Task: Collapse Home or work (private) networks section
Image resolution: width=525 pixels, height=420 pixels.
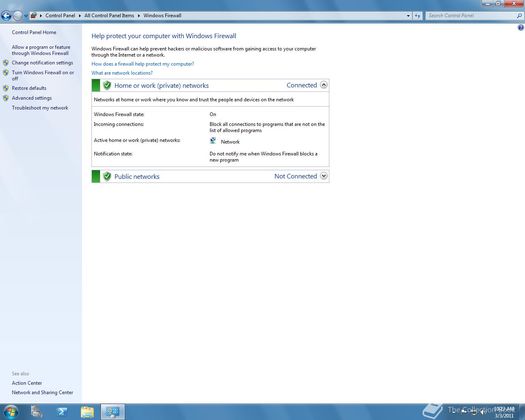Action: [324, 85]
